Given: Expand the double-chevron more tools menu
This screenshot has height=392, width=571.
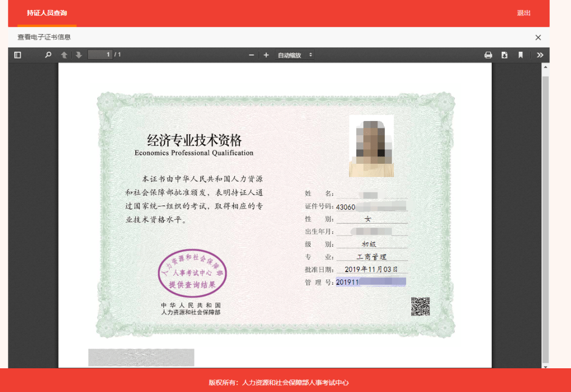Looking at the screenshot, I should pyautogui.click(x=540, y=54).
